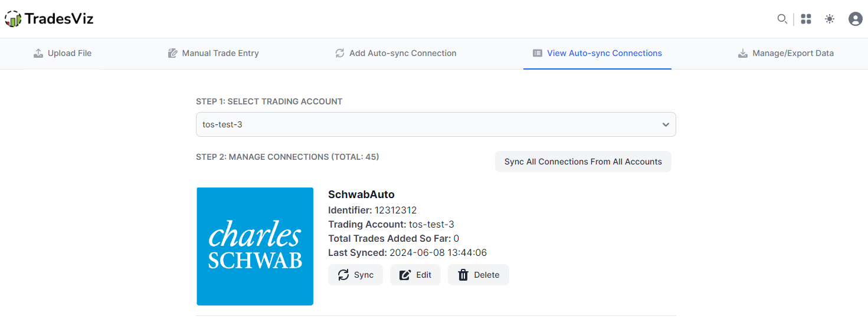868x319 pixels.
Task: Sync the SchwabAuto connection
Action: [x=355, y=275]
